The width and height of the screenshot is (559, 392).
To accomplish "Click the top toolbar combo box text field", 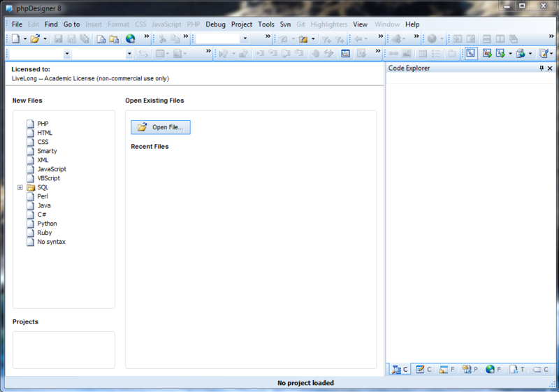I will click(x=218, y=38).
